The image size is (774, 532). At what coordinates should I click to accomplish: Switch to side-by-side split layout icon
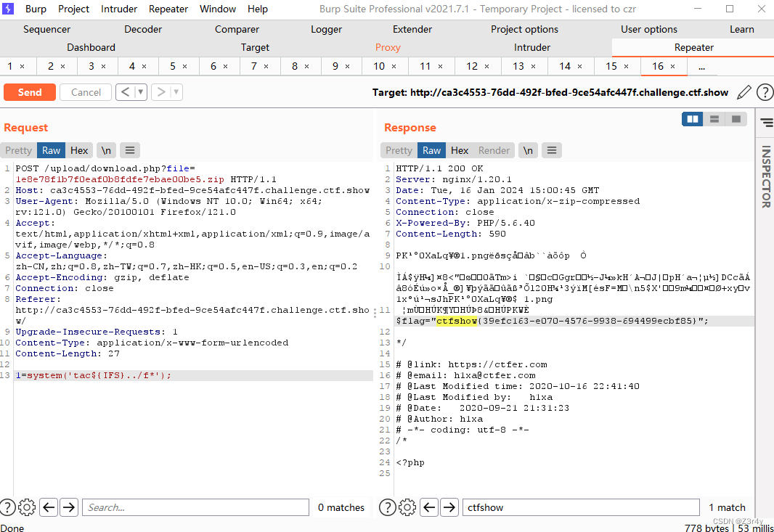click(693, 119)
